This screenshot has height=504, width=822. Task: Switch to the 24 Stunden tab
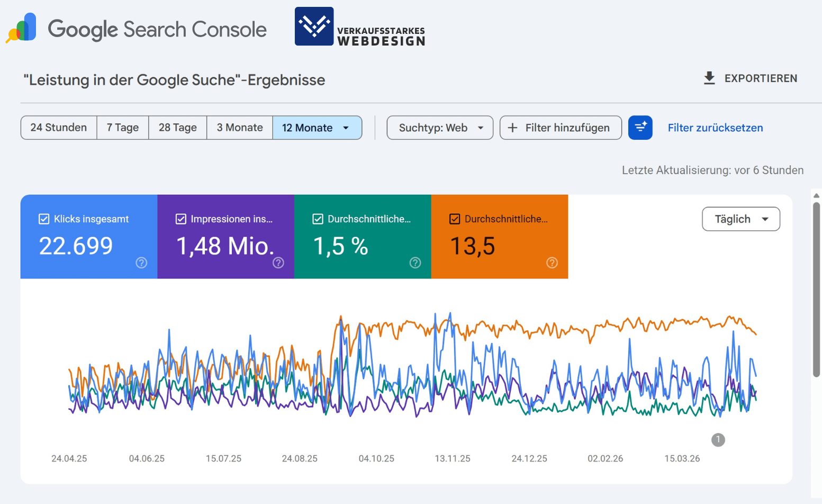click(x=58, y=128)
